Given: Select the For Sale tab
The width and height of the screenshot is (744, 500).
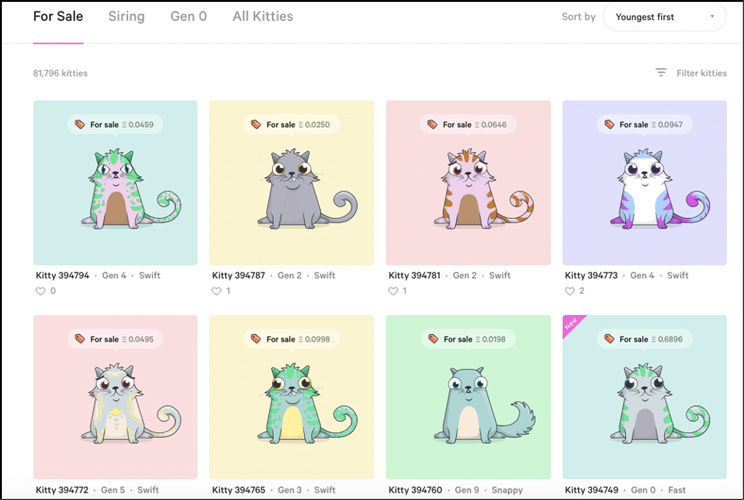Looking at the screenshot, I should [58, 17].
